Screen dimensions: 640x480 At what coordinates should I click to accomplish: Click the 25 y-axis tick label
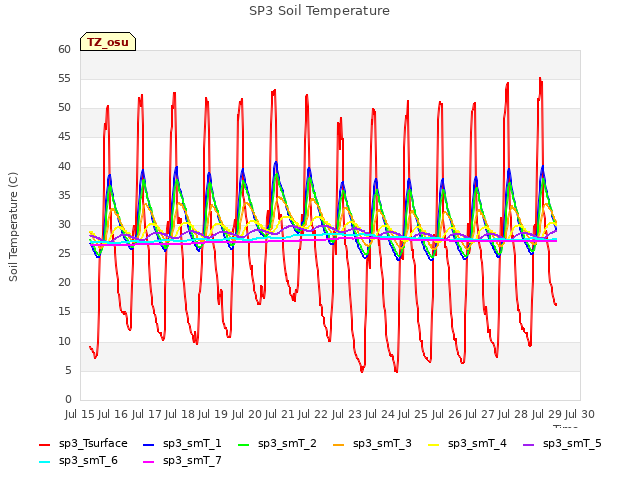coord(64,253)
